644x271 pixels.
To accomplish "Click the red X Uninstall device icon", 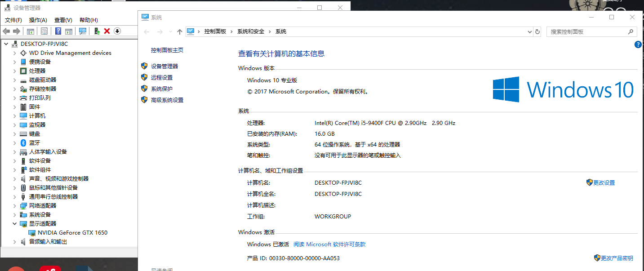I will click(x=107, y=31).
